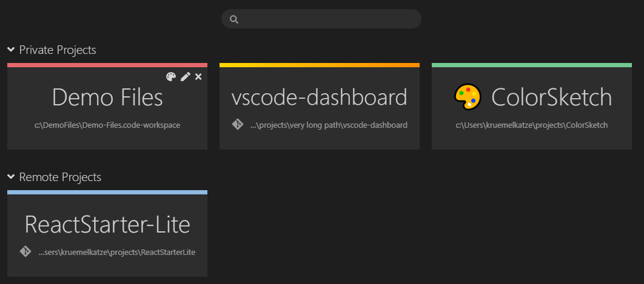Open the ColorSketch project title
Screen dimensions: 644x284
pyautogui.click(x=552, y=97)
